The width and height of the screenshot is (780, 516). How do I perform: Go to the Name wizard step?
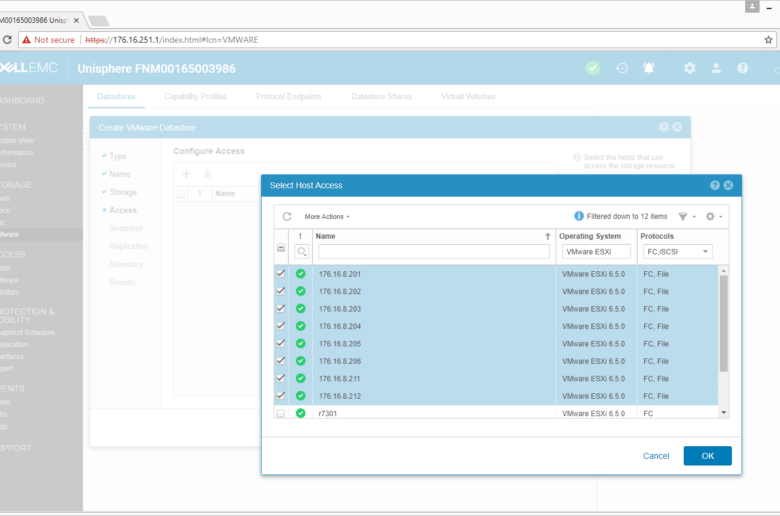(x=120, y=174)
